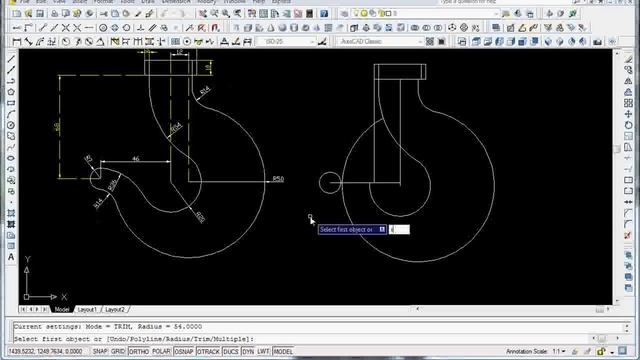Open the Modify menu
640x360 pixels.
tap(207, 2)
